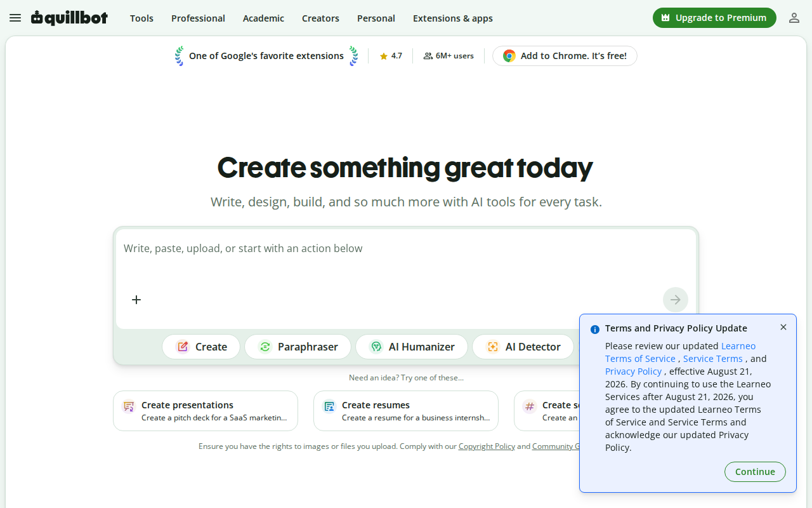Click the 'Create something great today' heading
Screen dimensions: 812x508
pos(405,168)
